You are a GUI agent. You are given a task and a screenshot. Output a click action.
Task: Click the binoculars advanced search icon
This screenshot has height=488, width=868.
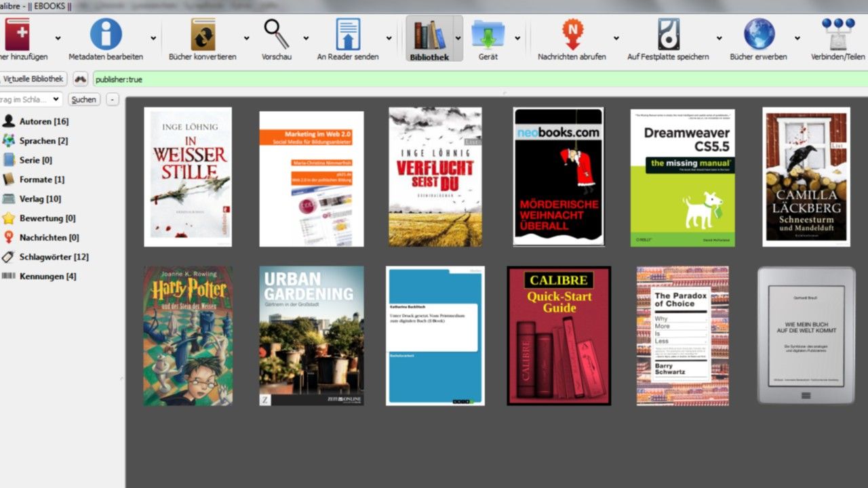pyautogui.click(x=81, y=79)
